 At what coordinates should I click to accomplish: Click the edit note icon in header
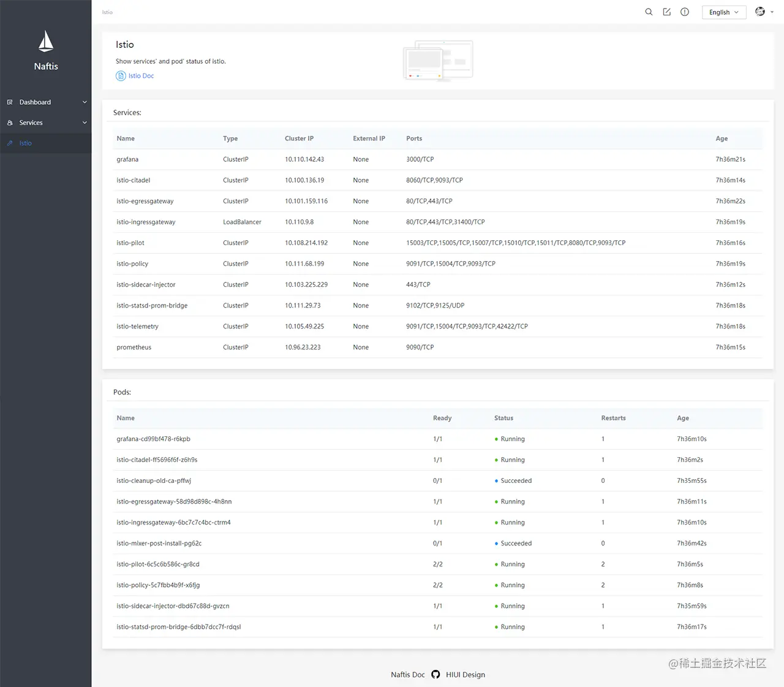(666, 12)
